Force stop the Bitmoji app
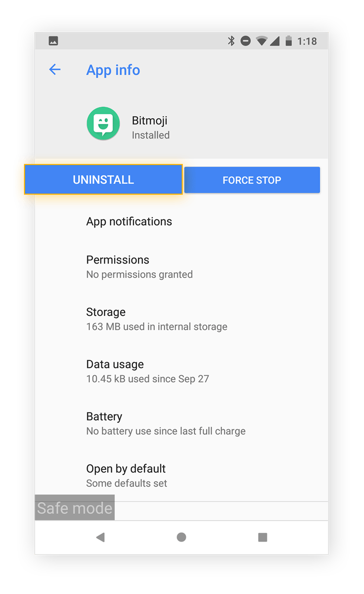The image size is (364, 594). pos(252,180)
